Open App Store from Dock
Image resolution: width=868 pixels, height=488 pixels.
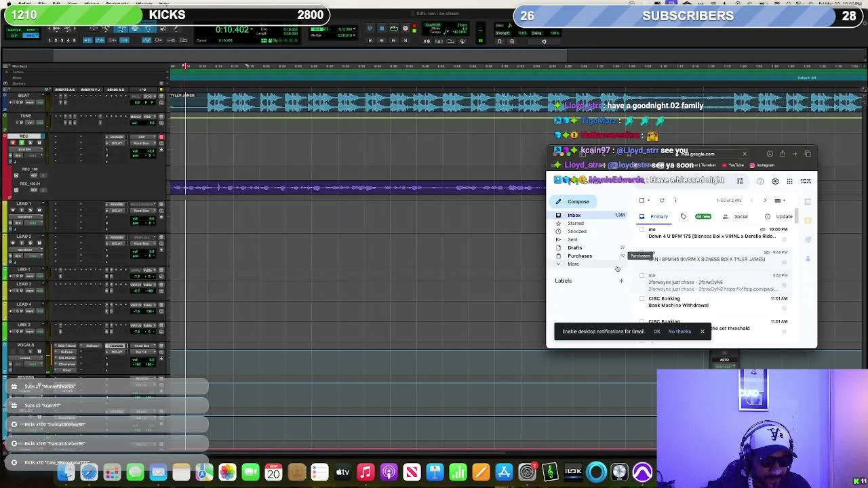(x=504, y=472)
